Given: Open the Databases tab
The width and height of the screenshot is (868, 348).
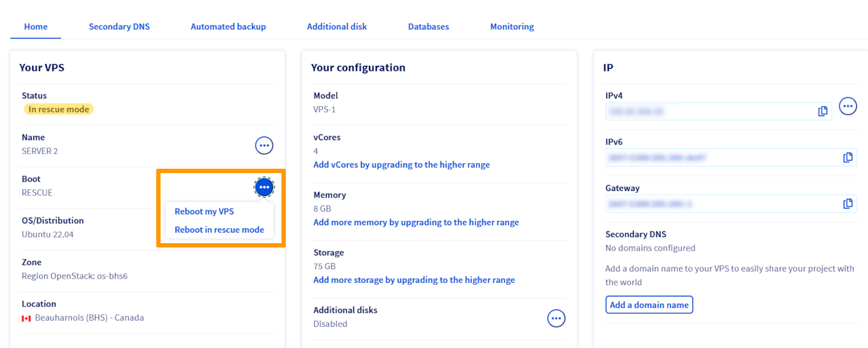Looking at the screenshot, I should point(428,27).
